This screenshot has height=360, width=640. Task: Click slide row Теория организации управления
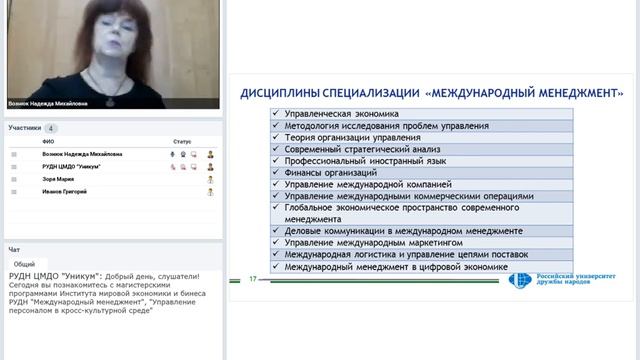point(422,138)
